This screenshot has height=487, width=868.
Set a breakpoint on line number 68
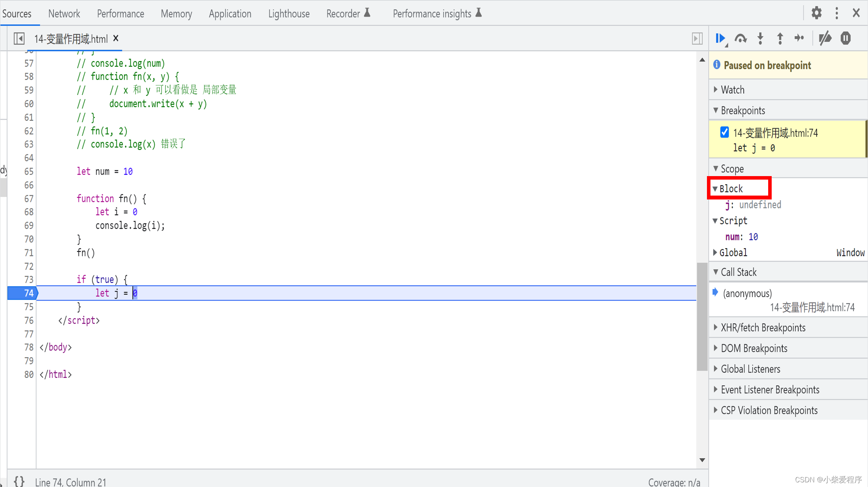[x=28, y=212]
